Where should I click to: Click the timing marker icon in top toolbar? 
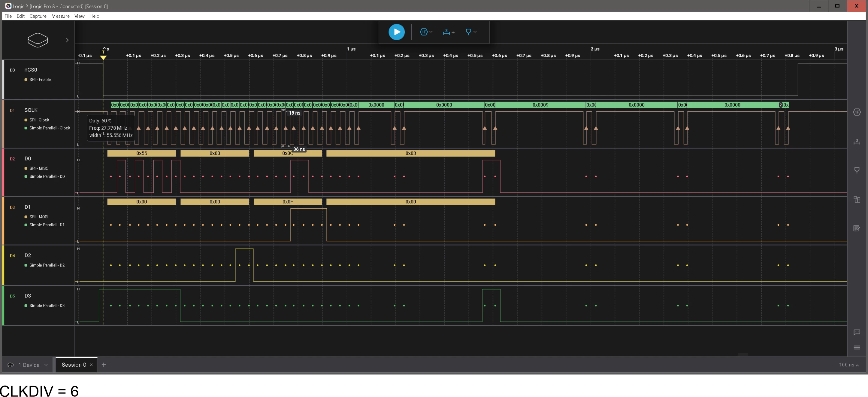point(468,32)
